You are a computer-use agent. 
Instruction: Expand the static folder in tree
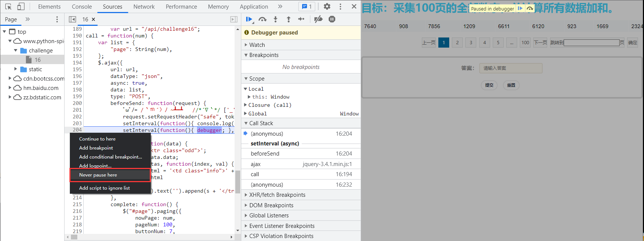pos(16,69)
